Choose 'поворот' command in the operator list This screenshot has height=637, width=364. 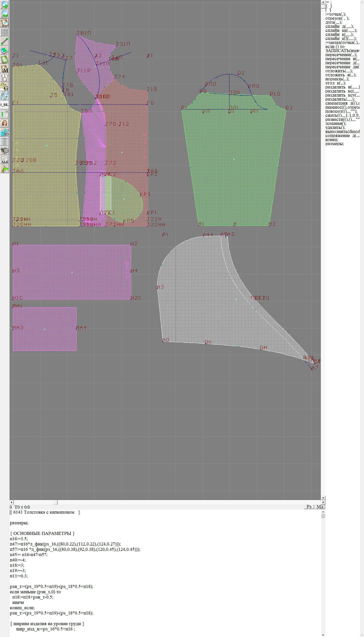pos(341,111)
